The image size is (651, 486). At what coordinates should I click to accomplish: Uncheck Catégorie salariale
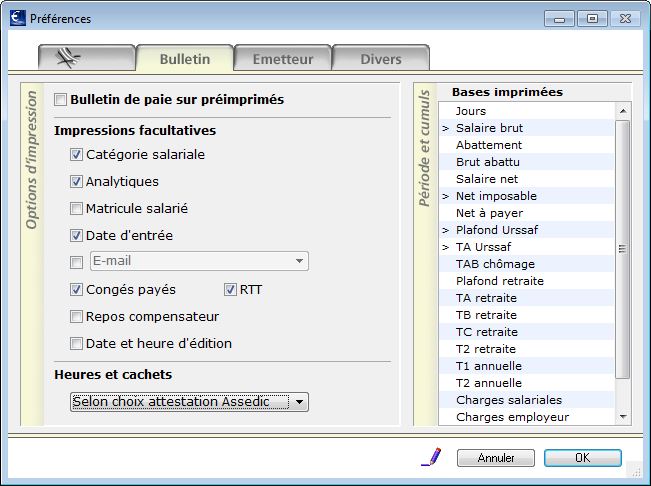click(76, 155)
